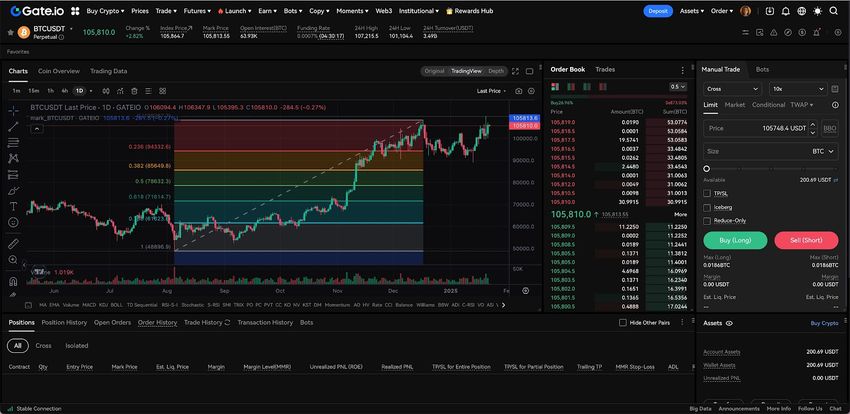Image resolution: width=850 pixels, height=414 pixels.
Task: Open the notifications bell
Action: (x=788, y=10)
